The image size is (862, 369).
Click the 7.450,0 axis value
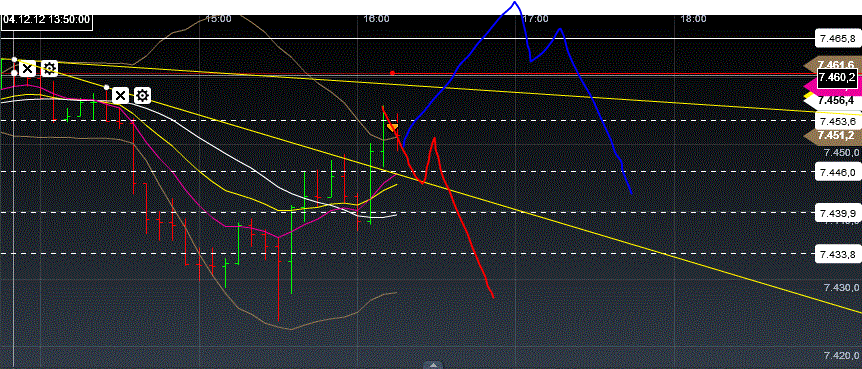coord(841,152)
